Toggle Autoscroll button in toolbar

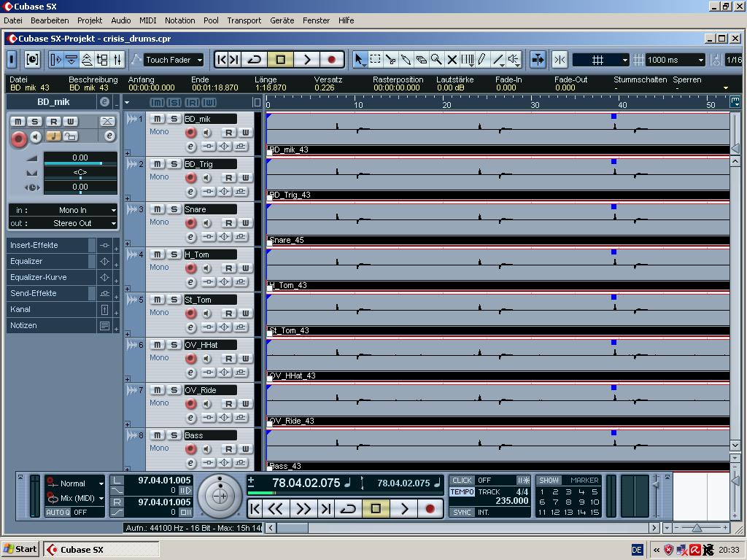538,60
